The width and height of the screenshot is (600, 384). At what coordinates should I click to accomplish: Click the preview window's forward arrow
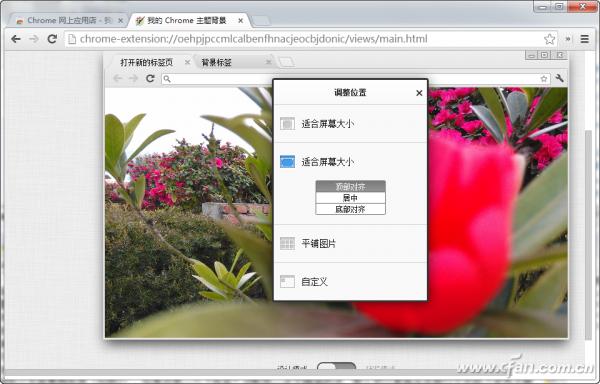tap(133, 78)
